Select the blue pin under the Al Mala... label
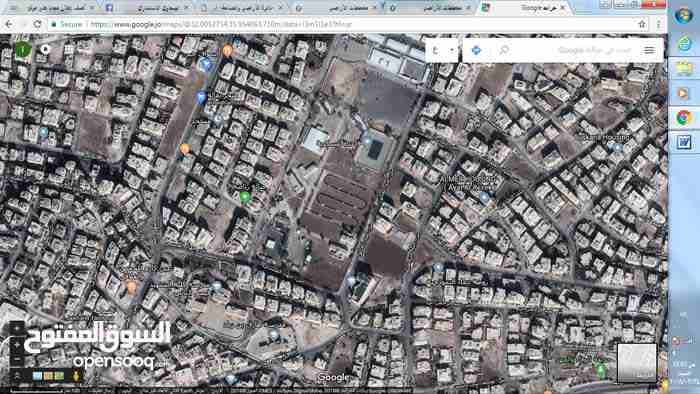The height and width of the screenshot is (394, 700). [x=484, y=196]
